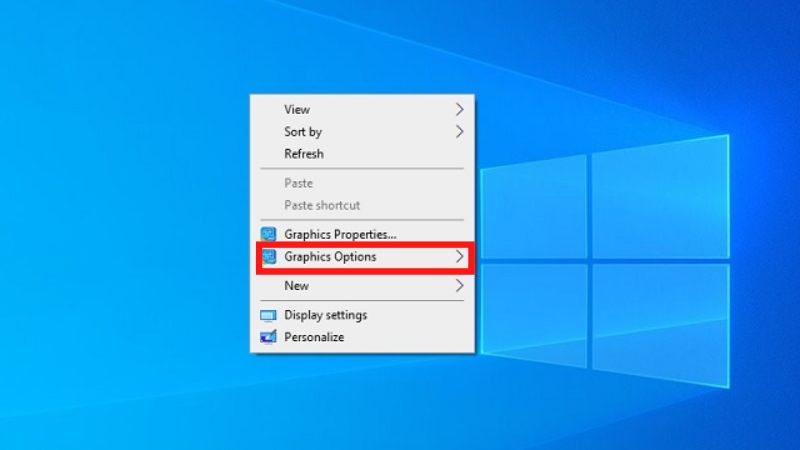Click the Display settings monitor icon
Viewport: 800px width, 450px height.
pos(268,315)
